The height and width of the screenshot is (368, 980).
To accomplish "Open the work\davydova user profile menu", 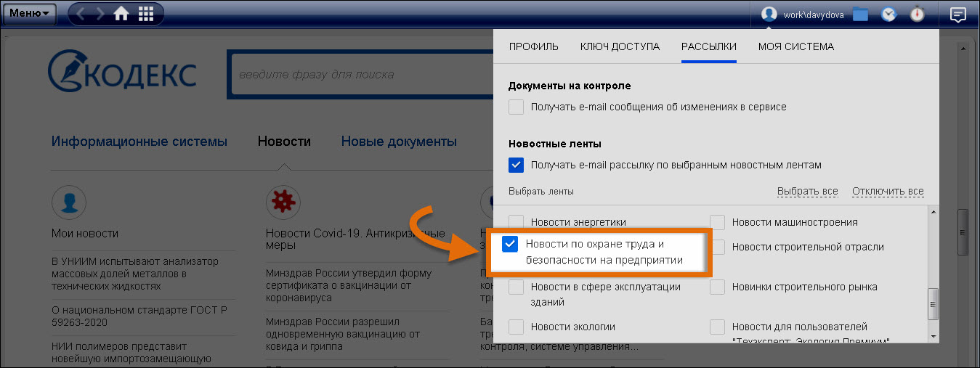I will (803, 15).
